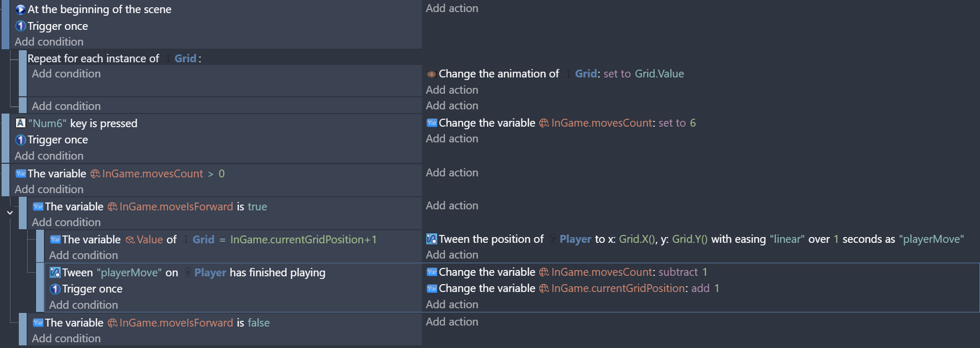
Task: Collapse the movesCount event sub-events chevron
Action: coord(10,212)
